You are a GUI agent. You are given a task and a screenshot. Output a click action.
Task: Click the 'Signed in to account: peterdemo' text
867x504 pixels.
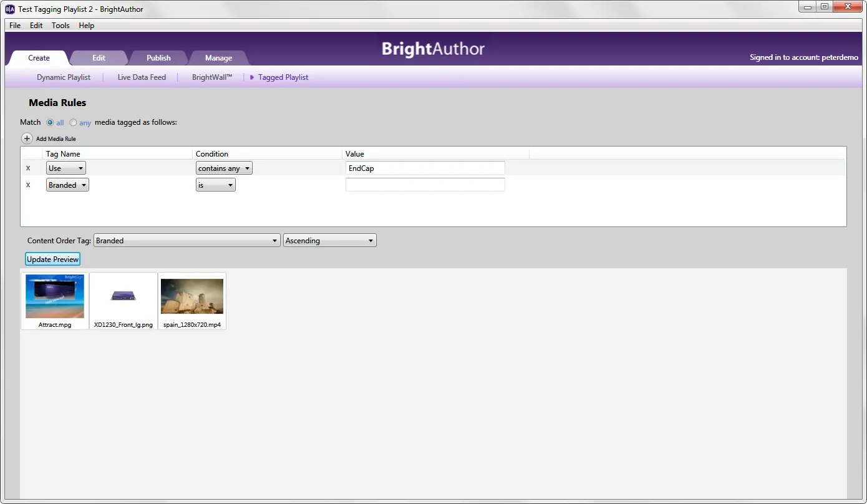[804, 57]
